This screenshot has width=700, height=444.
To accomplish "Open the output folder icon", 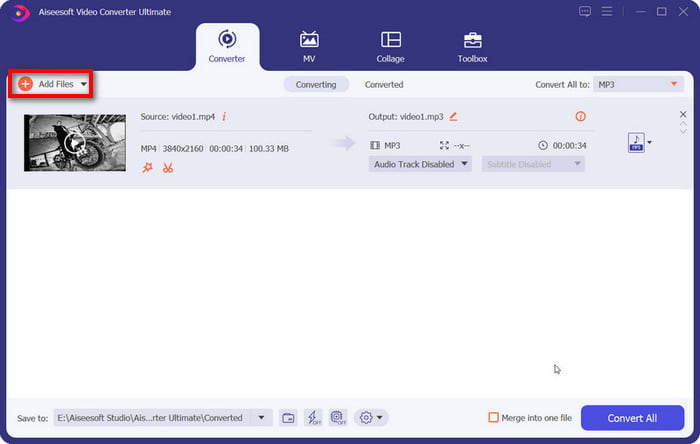I will (288, 418).
